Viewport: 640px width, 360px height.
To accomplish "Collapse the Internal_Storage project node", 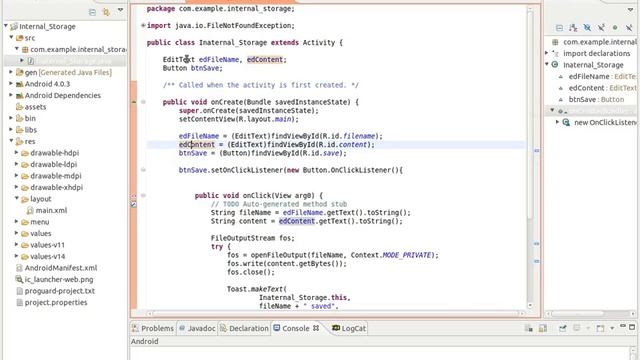I will pyautogui.click(x=6, y=26).
